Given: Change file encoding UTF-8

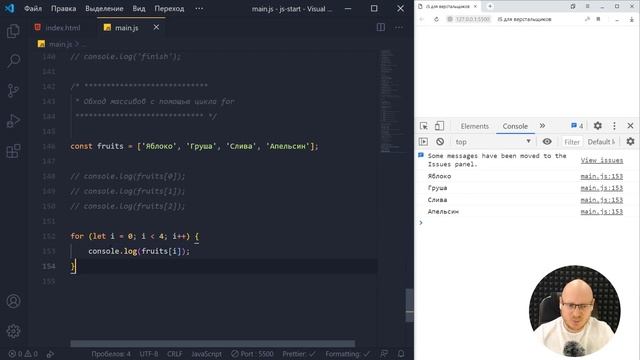Looking at the screenshot, I should 149,354.
